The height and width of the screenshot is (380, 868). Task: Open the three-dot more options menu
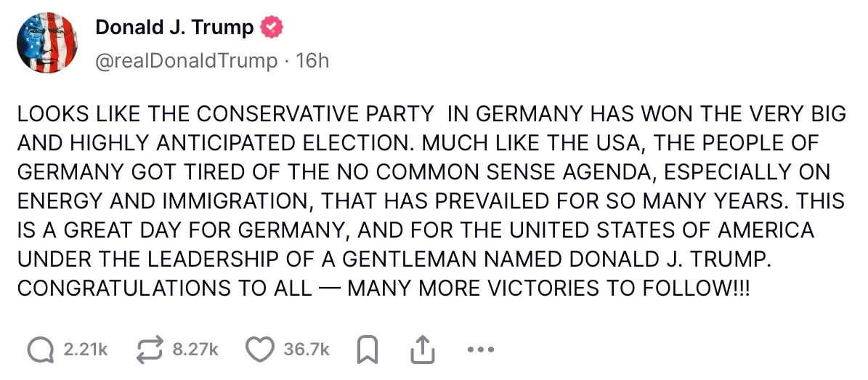[481, 350]
